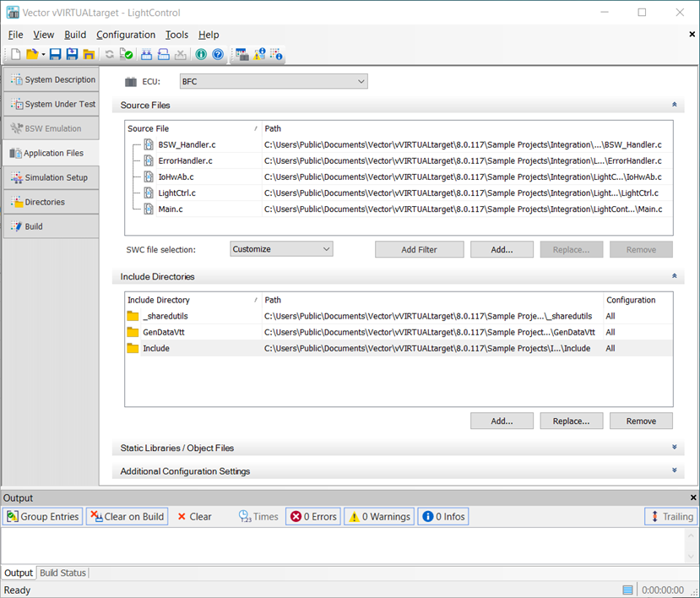Screen dimensions: 700x598
Task: Switch to System Description page
Action: point(52,79)
